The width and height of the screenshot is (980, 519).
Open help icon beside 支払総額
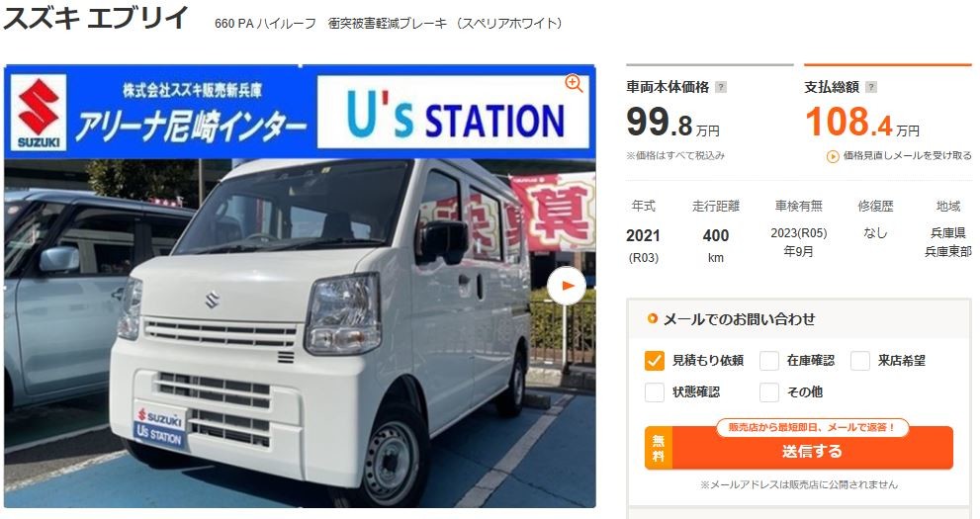click(x=871, y=87)
